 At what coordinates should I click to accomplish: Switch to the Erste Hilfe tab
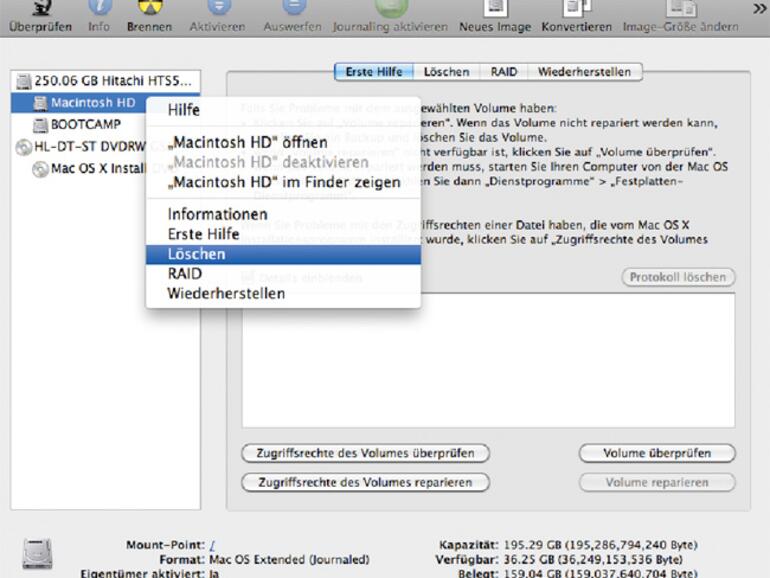click(x=374, y=72)
